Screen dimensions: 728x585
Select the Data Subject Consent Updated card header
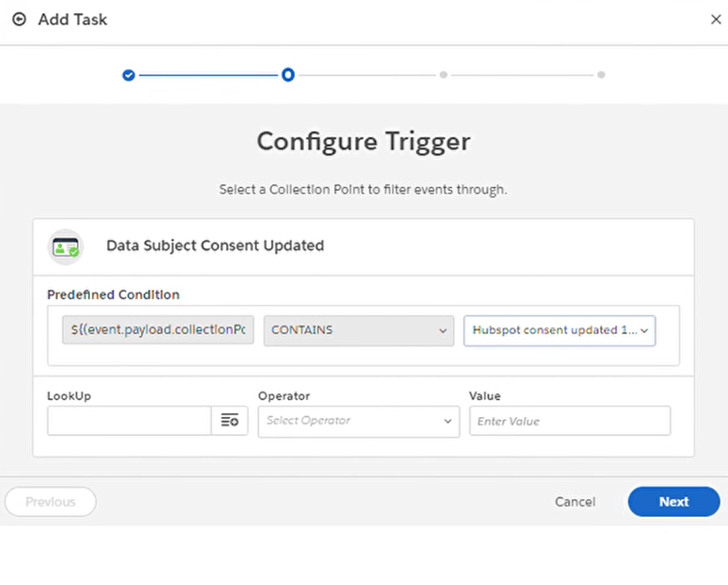pos(215,246)
